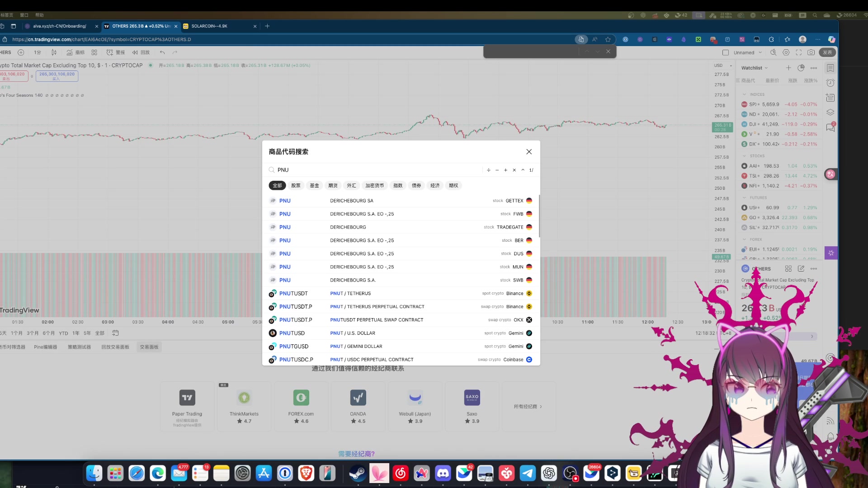The width and height of the screenshot is (868, 488).
Task: Open alerts panel clock icon in sidebar
Action: 830,83
